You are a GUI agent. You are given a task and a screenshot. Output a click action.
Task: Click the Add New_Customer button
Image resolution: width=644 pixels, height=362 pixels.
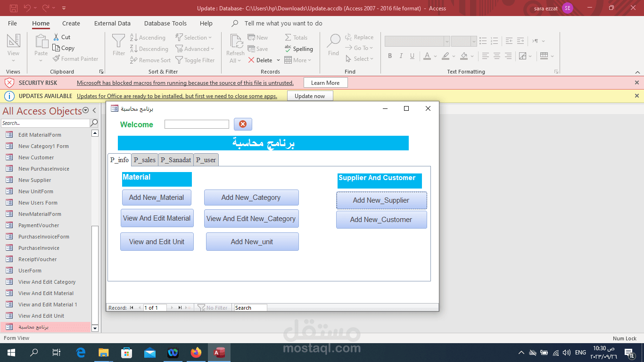[381, 220]
